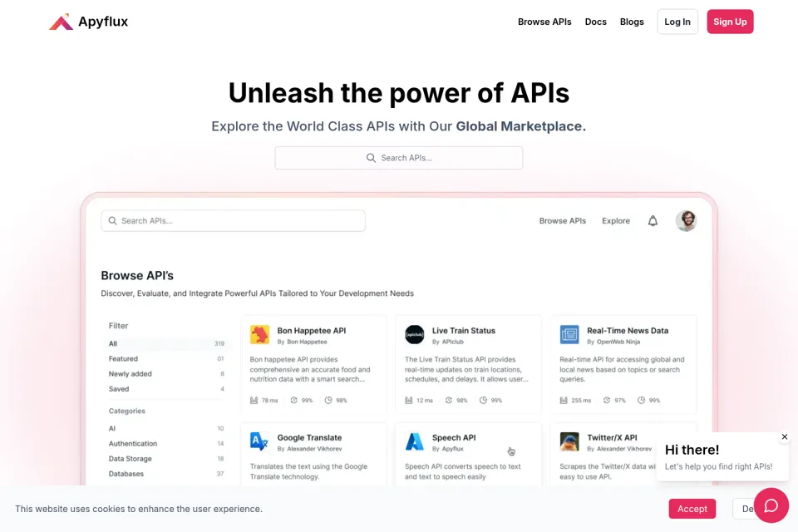
Task: Open Explore in the dashboard preview
Action: [616, 221]
